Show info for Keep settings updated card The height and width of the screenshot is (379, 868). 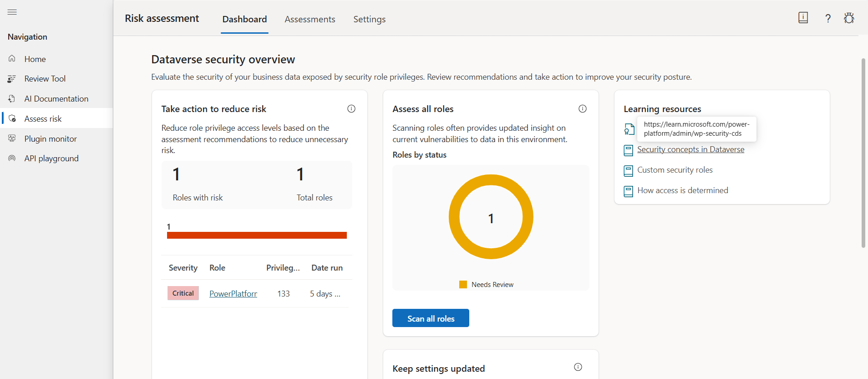(578, 367)
